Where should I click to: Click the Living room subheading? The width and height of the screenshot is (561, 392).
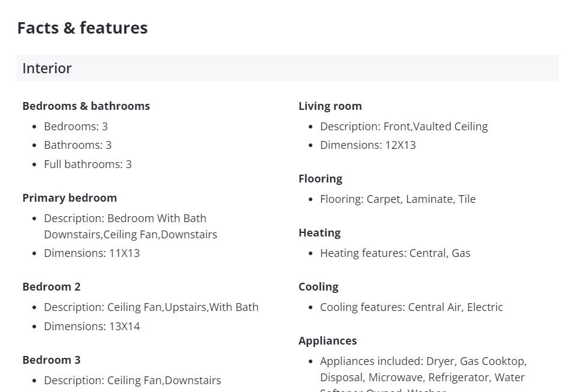330,106
